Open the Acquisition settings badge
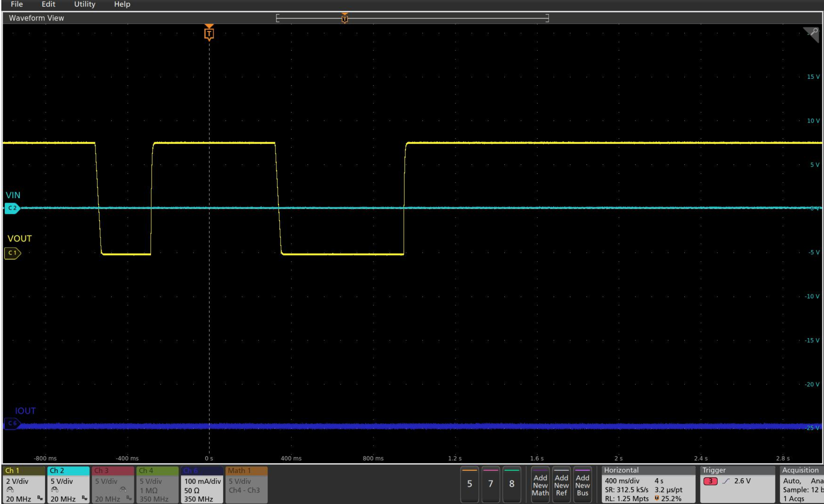This screenshot has width=824, height=504. (801, 485)
